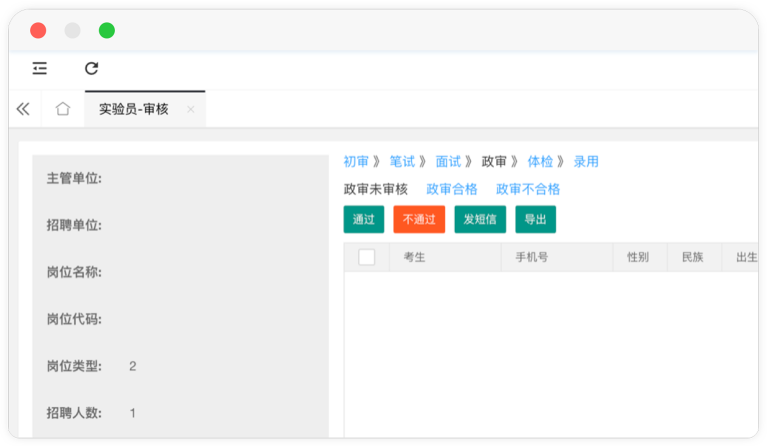
Task: Show the 政审未审核 list
Action: tap(375, 189)
